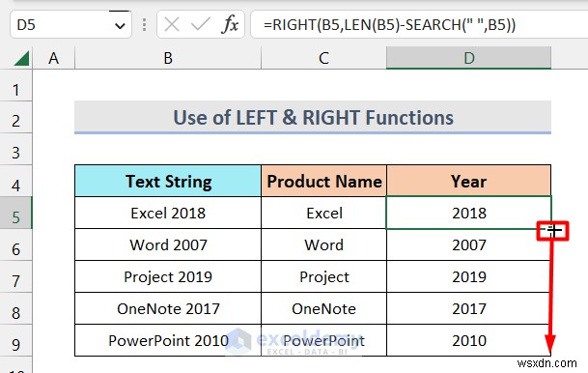Open the Name Box dropdown arrow
This screenshot has width=588, height=373.
click(120, 25)
